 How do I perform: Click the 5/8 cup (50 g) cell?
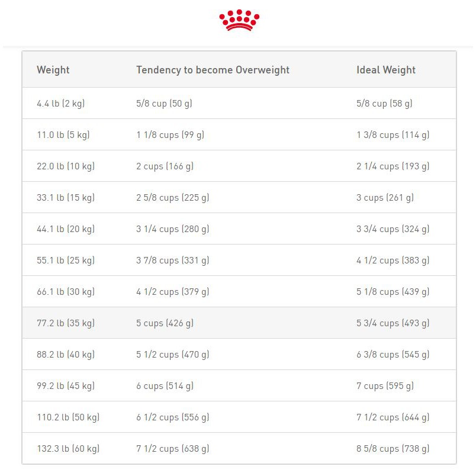(x=164, y=104)
